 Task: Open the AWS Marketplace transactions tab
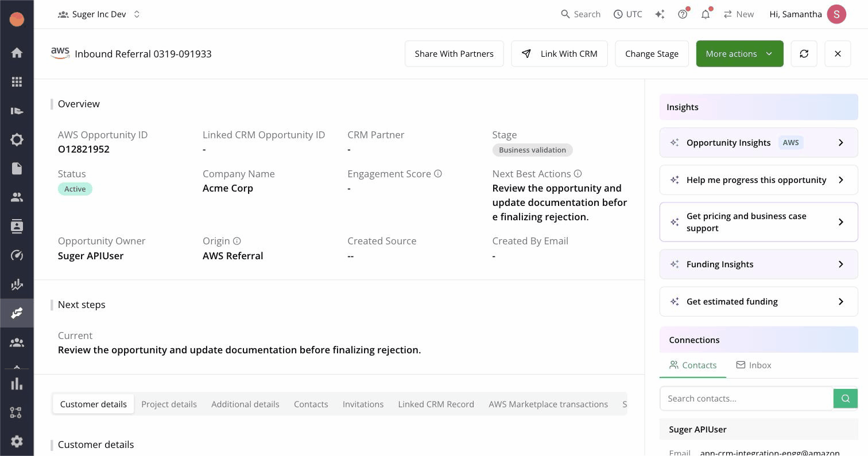[548, 404]
